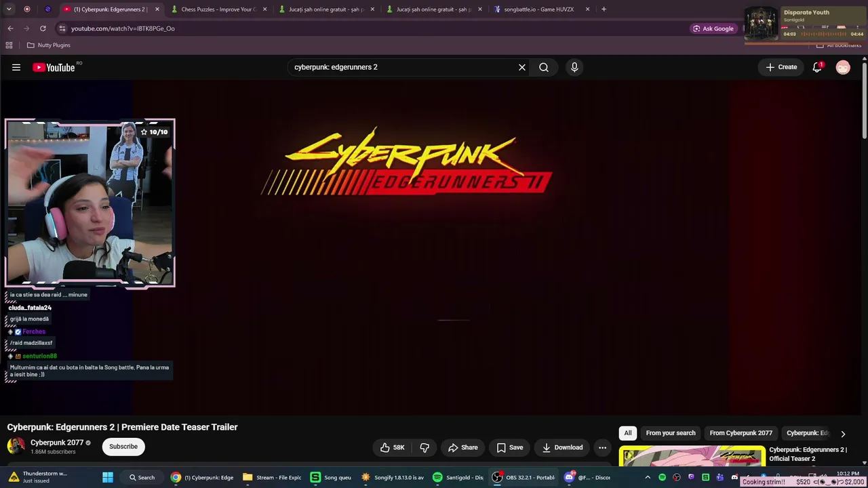This screenshot has height=488, width=868.
Task: Start voice search with the microphone
Action: pos(574,67)
